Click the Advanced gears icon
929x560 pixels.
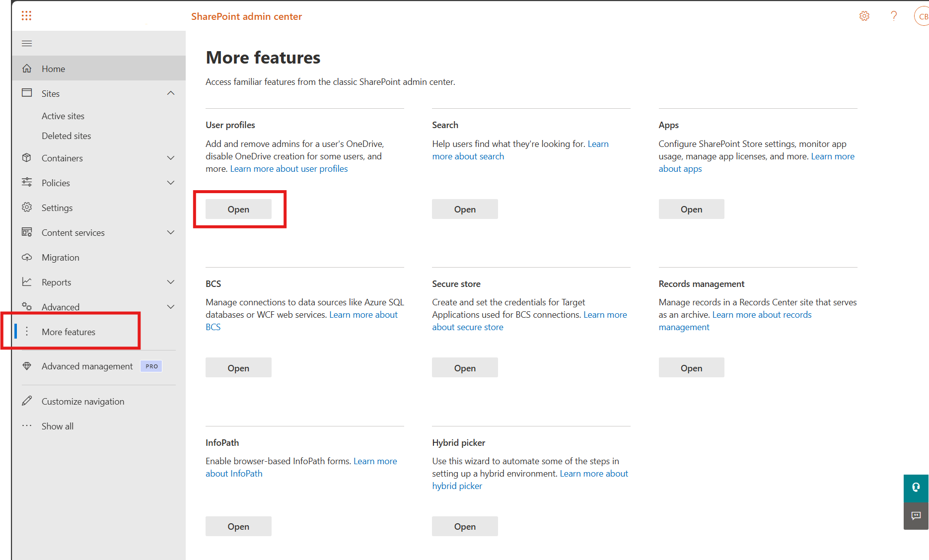(x=27, y=306)
